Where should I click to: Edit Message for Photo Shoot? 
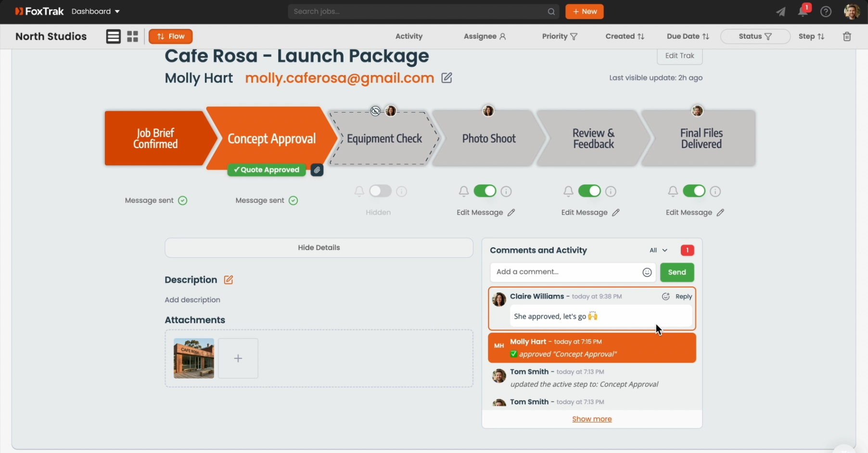(x=486, y=213)
